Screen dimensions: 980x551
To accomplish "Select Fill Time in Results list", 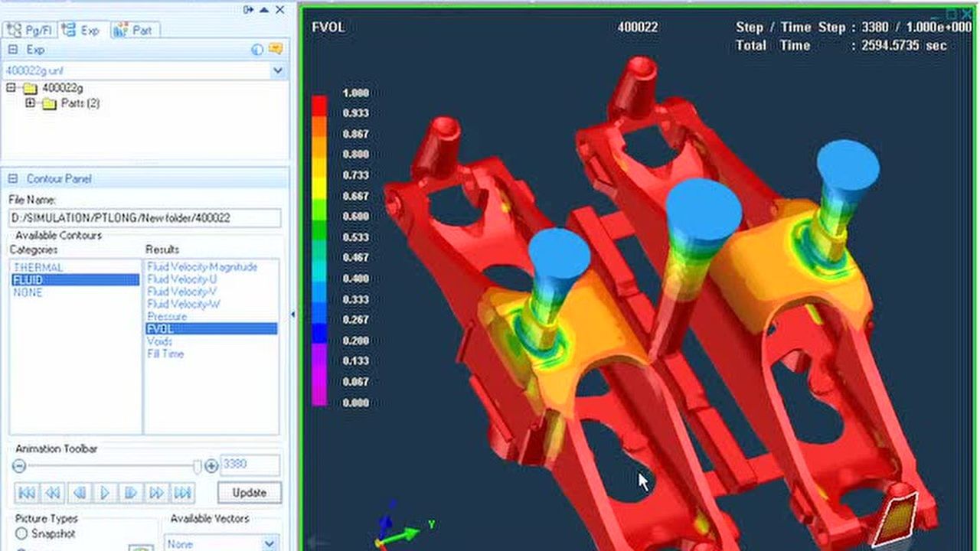I will pos(165,354).
